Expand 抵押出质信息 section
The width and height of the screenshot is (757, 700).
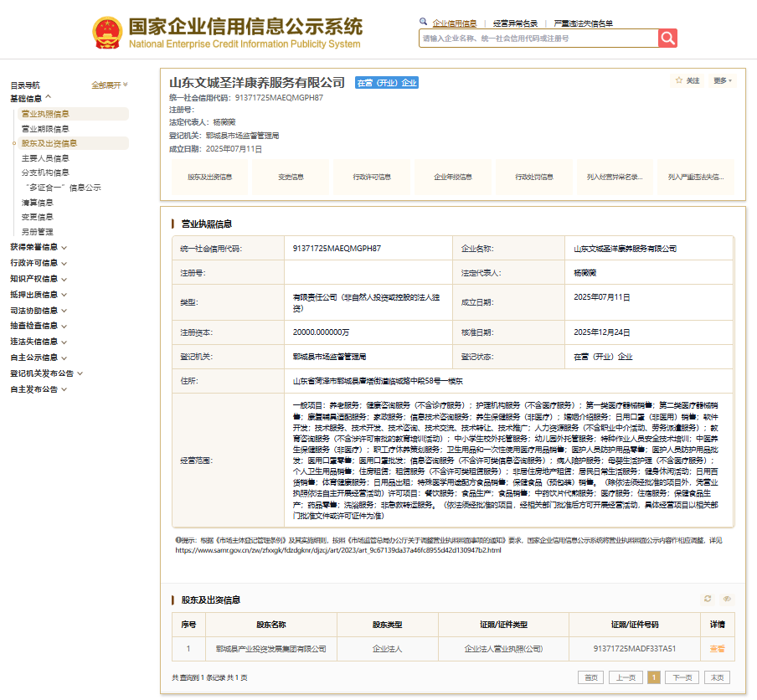(39, 295)
